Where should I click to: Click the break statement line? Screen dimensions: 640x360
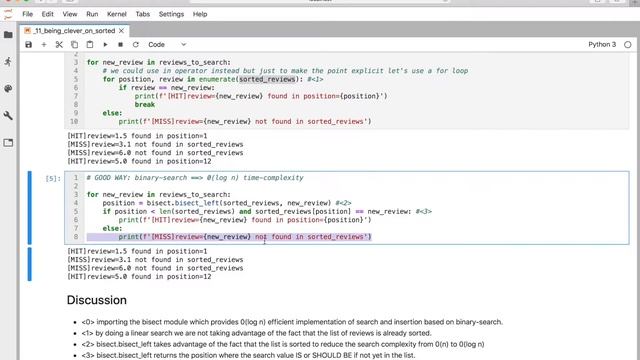[x=144, y=104]
